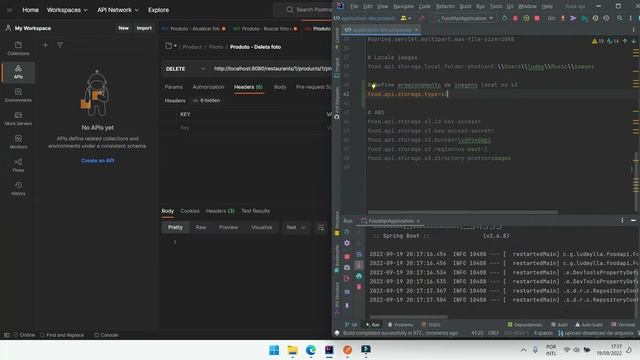Open the IntelliJ Refactor menu
Image resolution: width=640 pixels, height=360 pixels.
point(445,7)
